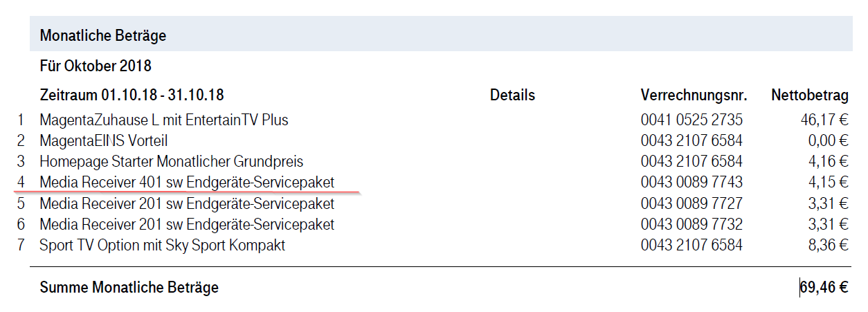Click billing number 0043 0089 7743
The image size is (868, 312).
pyautogui.click(x=691, y=183)
